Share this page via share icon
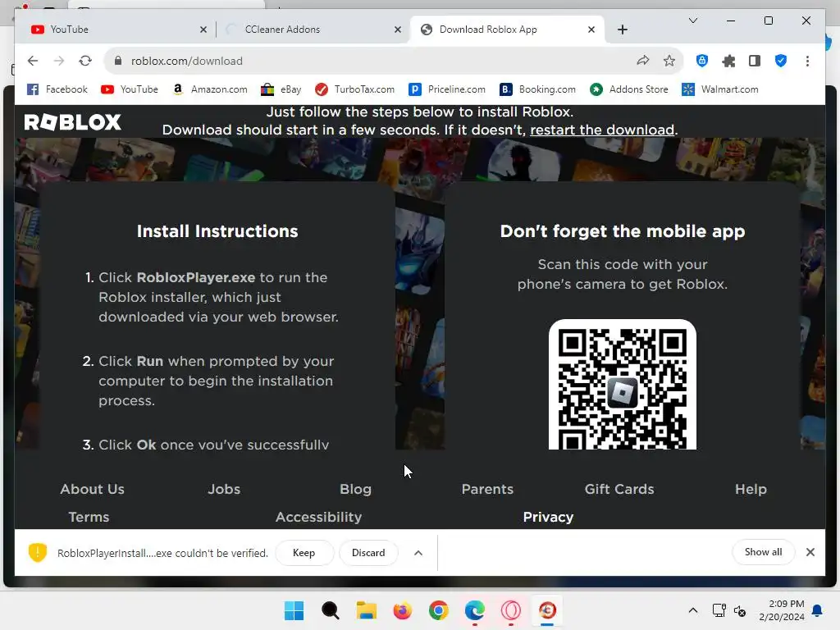The height and width of the screenshot is (630, 840). coord(643,61)
